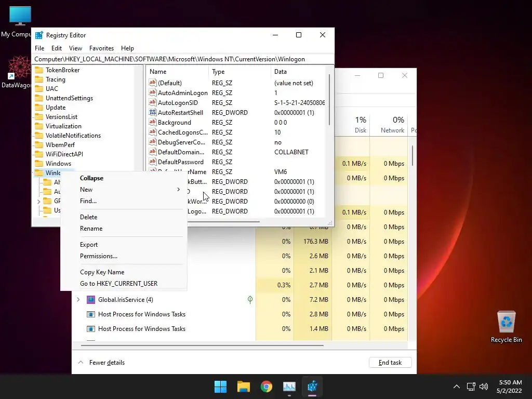532x399 pixels.
Task: Switch to Task Manager via taskbar icon
Action: 289,387
